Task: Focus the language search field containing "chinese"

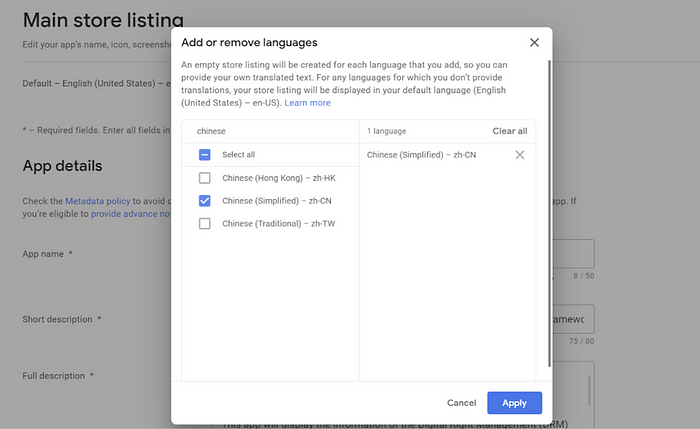Action: (270, 131)
